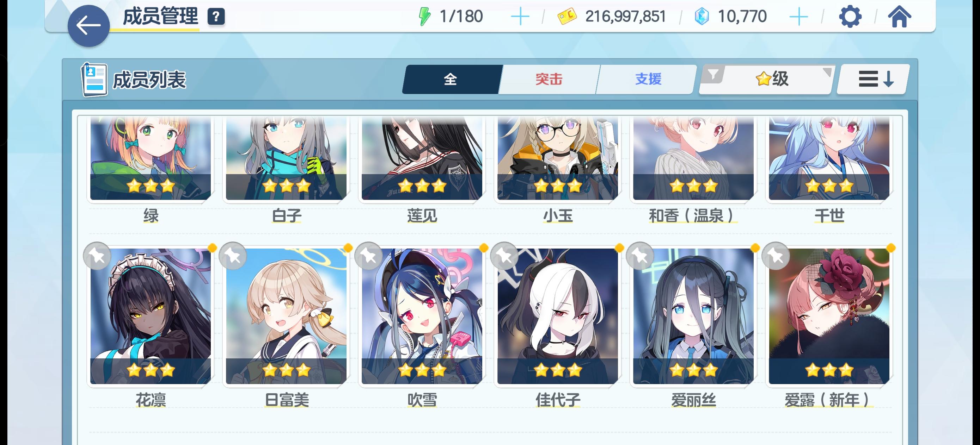
Task: Open the question mark help icon
Action: tap(216, 17)
